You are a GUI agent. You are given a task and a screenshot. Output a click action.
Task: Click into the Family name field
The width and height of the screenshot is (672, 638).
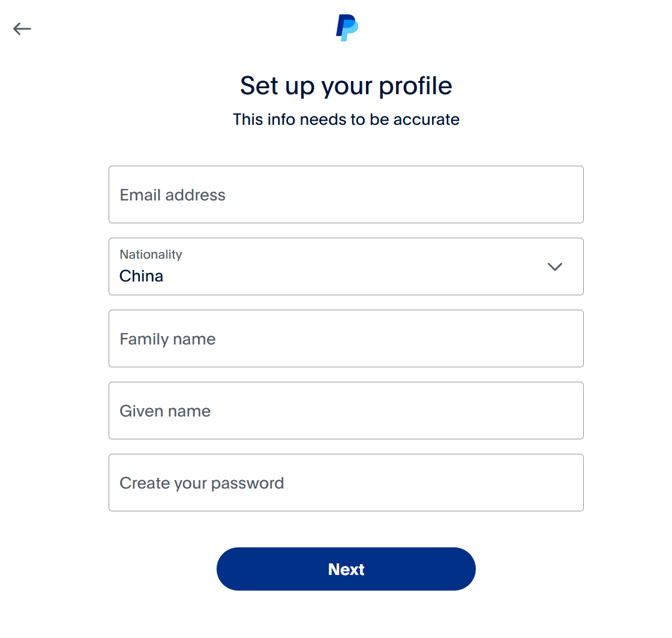click(x=346, y=339)
